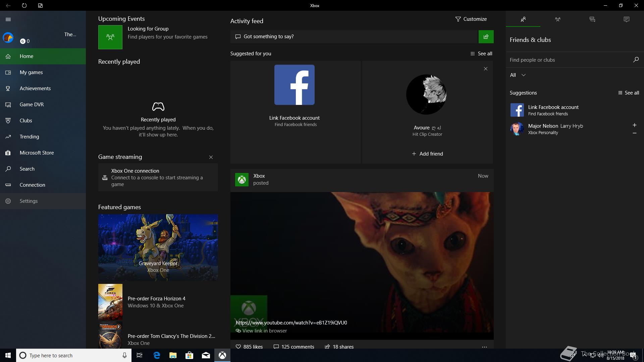Go to Home in sidebar

pyautogui.click(x=43, y=56)
